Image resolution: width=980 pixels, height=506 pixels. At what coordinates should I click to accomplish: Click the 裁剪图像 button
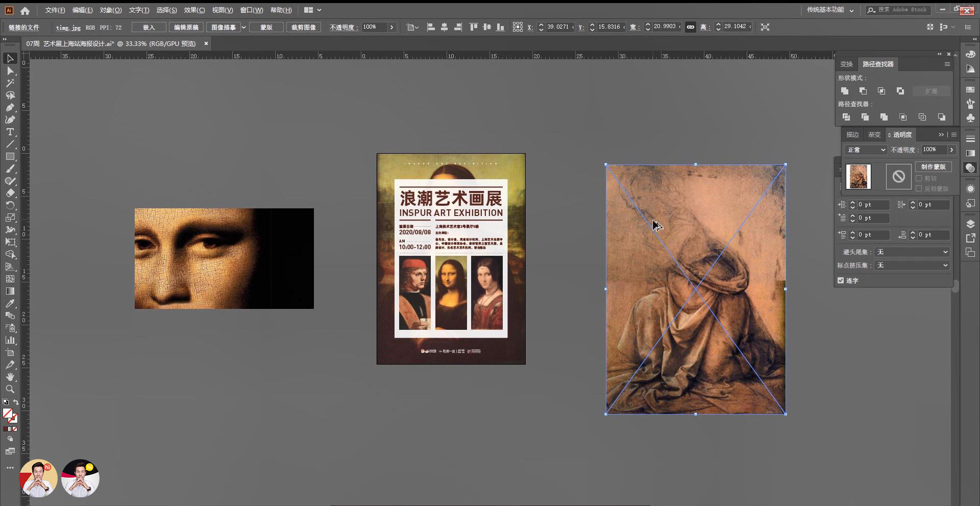[304, 27]
